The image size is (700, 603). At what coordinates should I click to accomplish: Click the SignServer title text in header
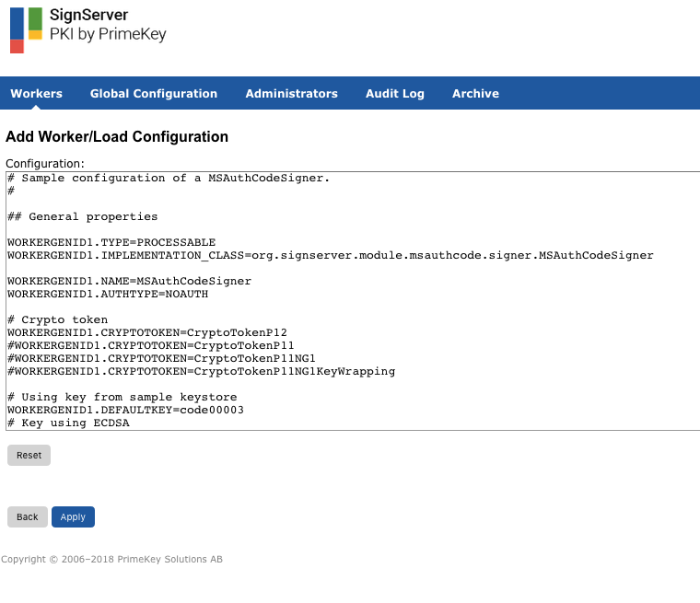(88, 15)
